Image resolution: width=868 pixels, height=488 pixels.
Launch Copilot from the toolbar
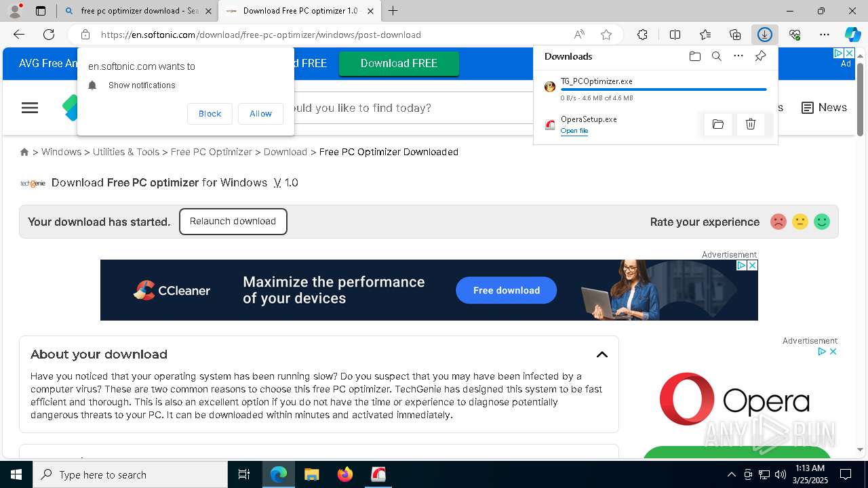(x=852, y=35)
